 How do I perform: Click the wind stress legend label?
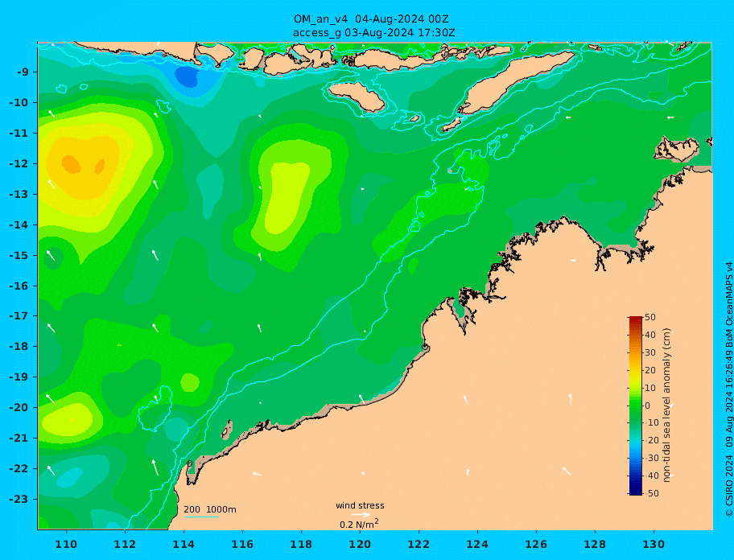[360, 505]
